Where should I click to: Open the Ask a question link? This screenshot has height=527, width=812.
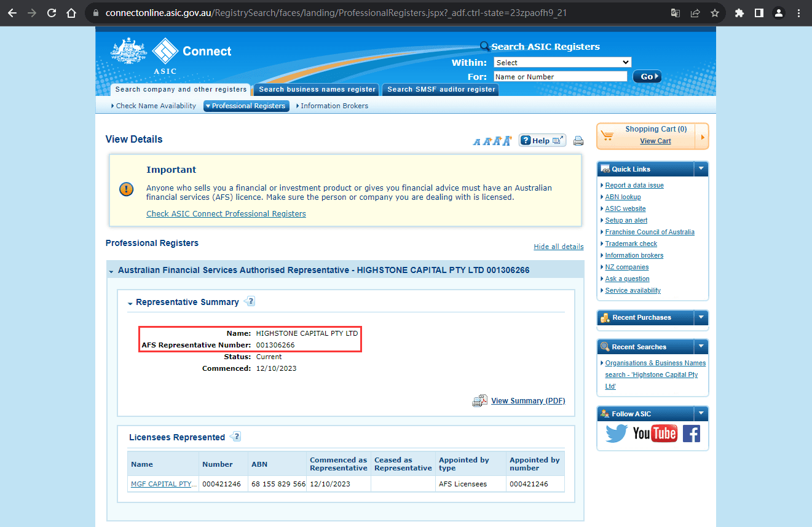point(627,279)
